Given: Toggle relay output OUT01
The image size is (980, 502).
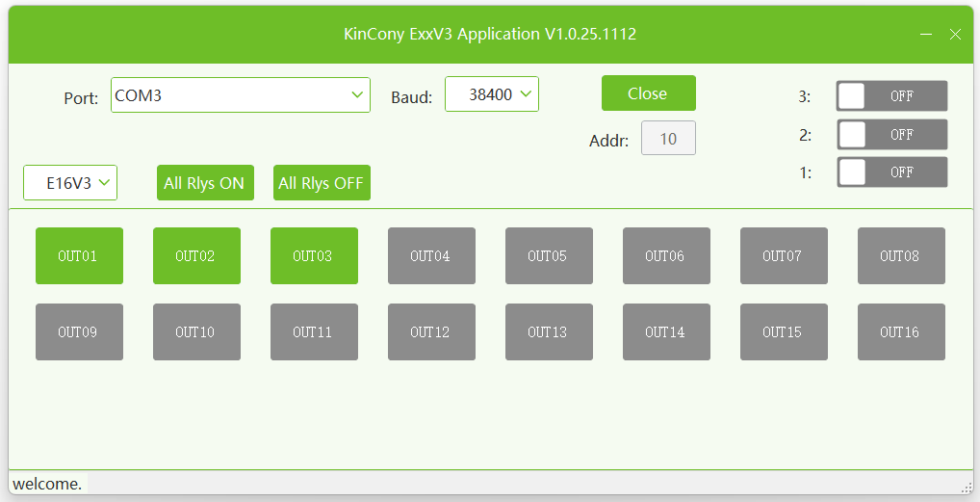Looking at the screenshot, I should pyautogui.click(x=79, y=255).
